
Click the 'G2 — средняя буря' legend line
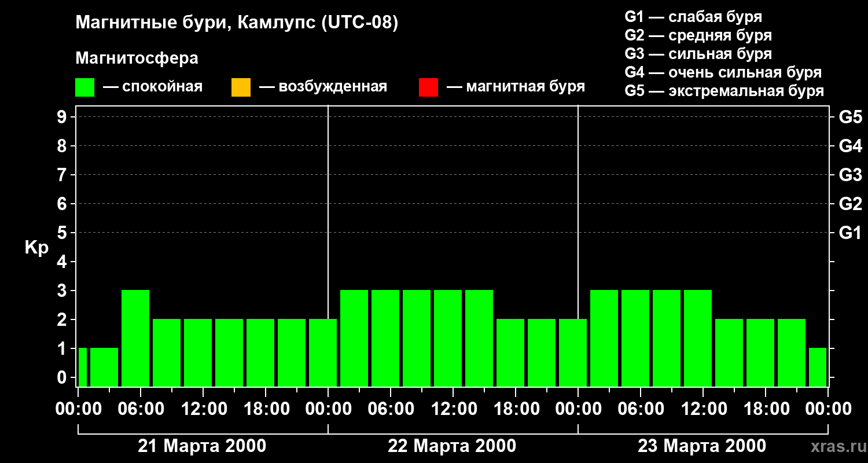[698, 35]
